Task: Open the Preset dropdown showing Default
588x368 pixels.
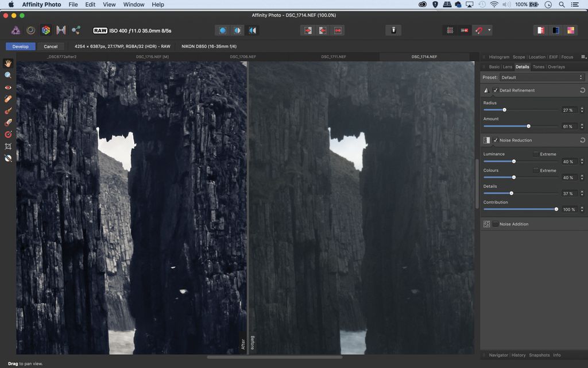Action: click(540, 77)
